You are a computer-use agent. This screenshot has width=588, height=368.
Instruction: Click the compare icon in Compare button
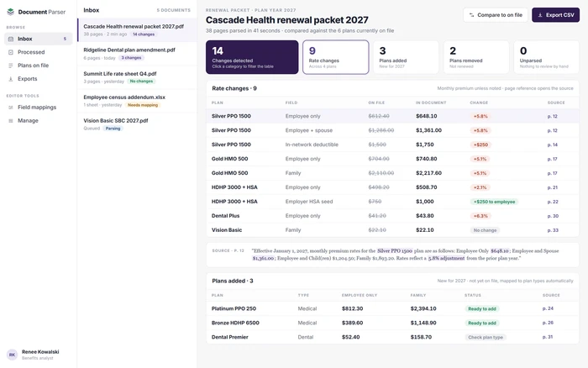pos(472,15)
